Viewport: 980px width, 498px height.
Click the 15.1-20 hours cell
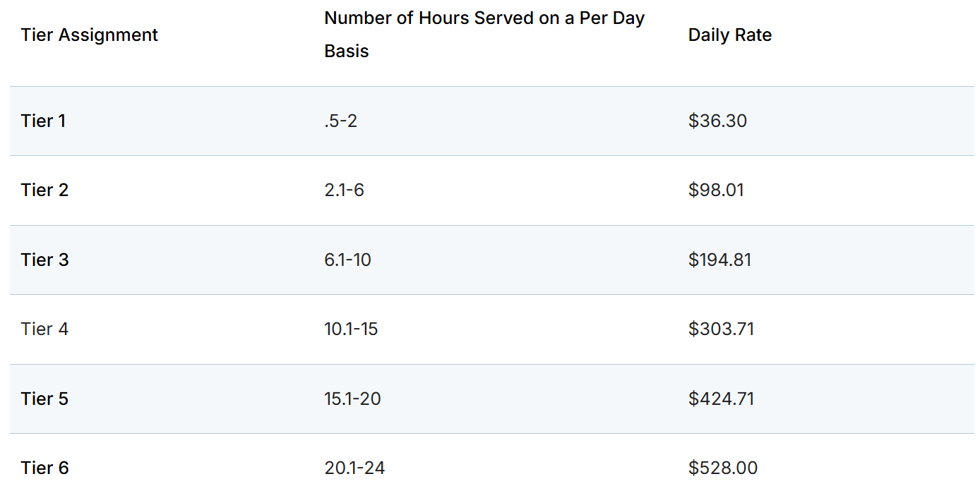tap(352, 399)
